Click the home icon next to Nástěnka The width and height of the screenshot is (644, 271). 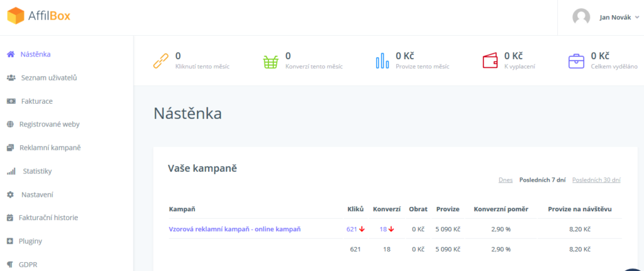point(11,54)
